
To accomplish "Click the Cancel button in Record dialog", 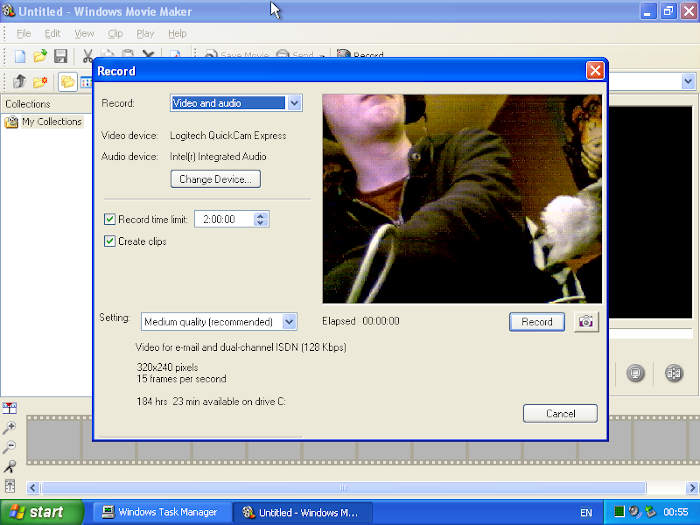I will (x=559, y=413).
